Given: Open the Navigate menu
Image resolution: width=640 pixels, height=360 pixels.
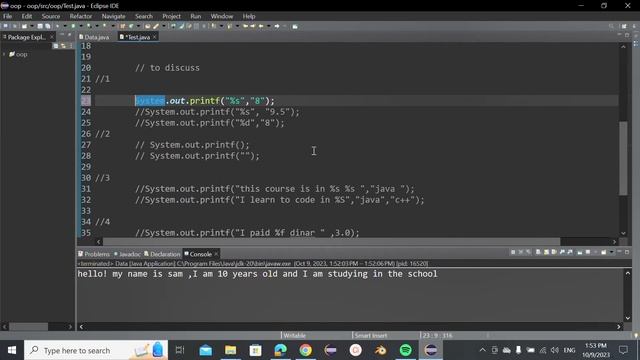Looking at the screenshot, I should 113,16.
